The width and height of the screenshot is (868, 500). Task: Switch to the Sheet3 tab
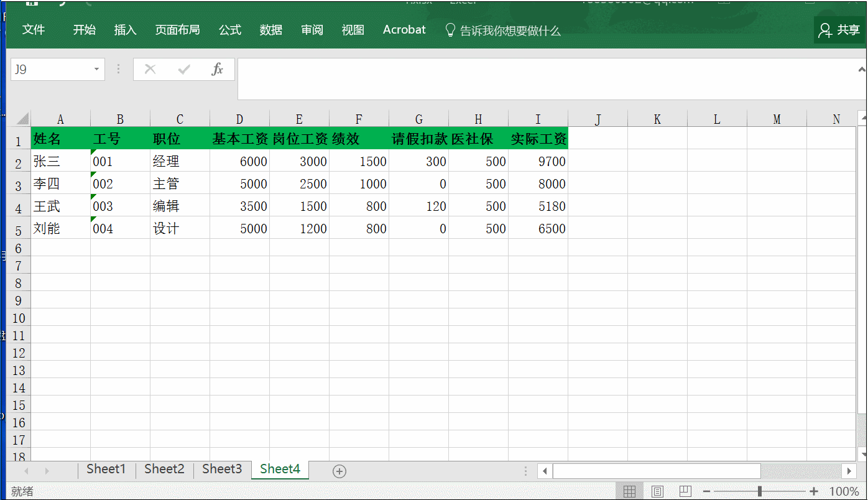(x=222, y=470)
